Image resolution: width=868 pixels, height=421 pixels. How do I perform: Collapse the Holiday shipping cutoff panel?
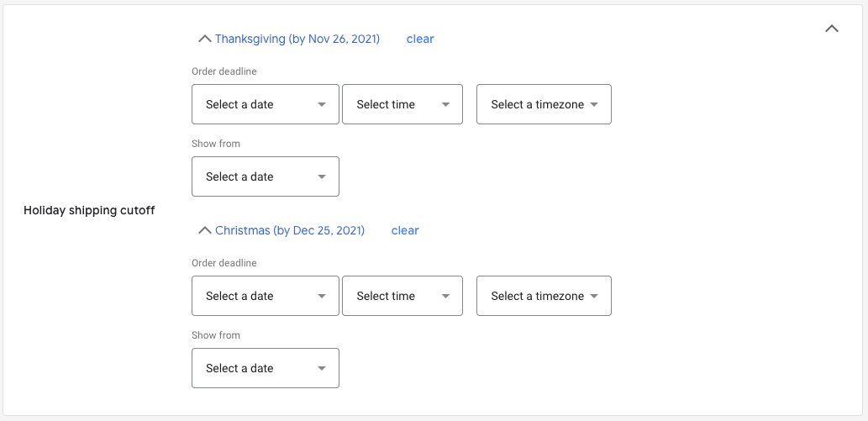point(832,29)
